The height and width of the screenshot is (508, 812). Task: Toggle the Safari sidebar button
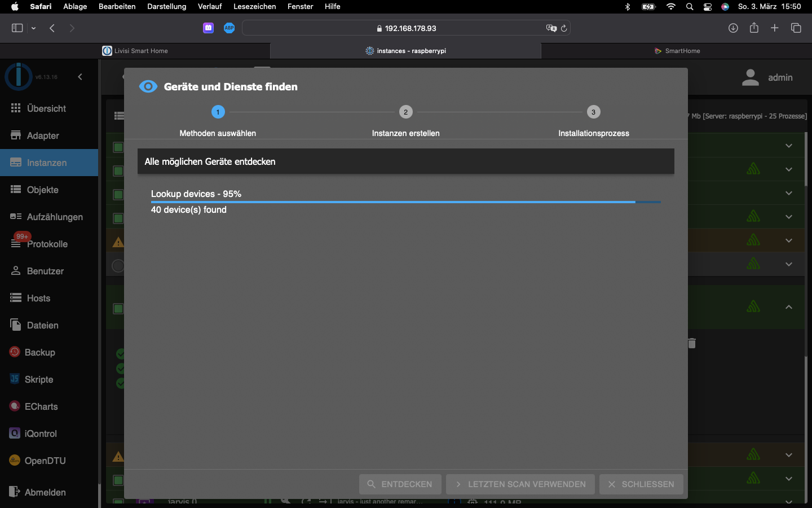point(17,28)
